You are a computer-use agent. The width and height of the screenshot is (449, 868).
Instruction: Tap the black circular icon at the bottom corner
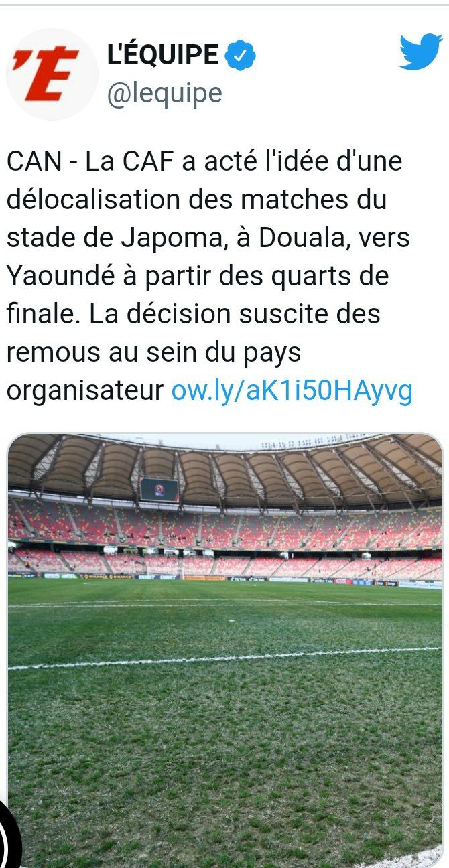8,837
